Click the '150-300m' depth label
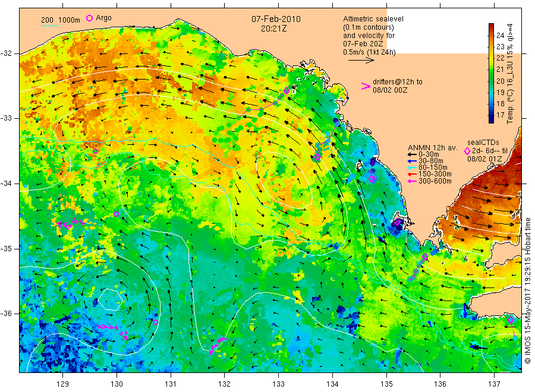The width and height of the screenshot is (535, 392). coord(435,174)
